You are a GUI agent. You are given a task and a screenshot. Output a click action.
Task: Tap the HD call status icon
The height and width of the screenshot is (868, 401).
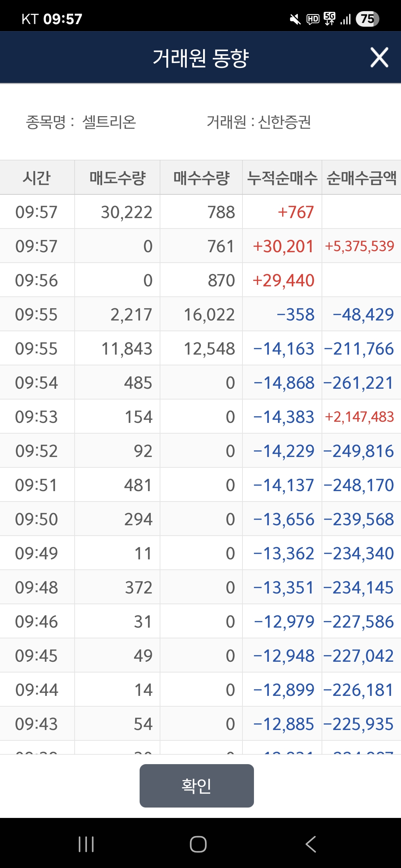313,19
